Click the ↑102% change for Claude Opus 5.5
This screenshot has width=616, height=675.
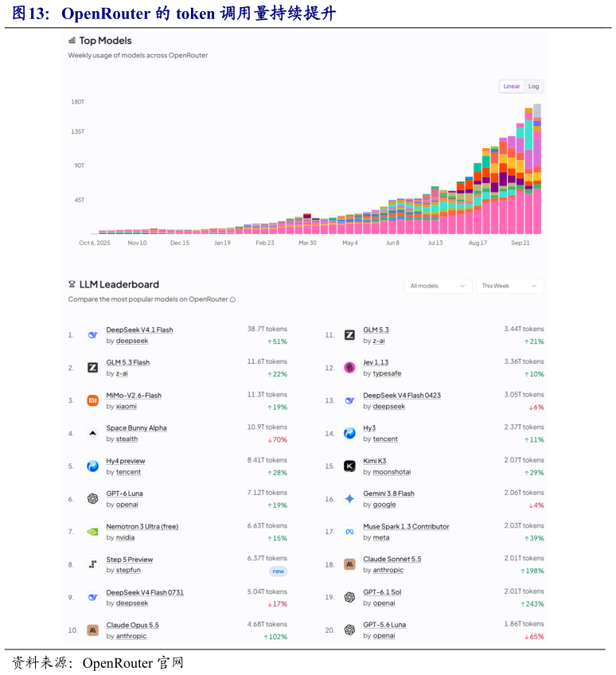(x=275, y=637)
